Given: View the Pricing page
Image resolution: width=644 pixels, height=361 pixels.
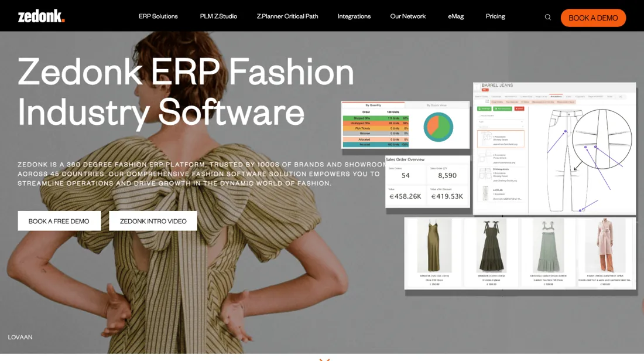Looking at the screenshot, I should (x=495, y=16).
